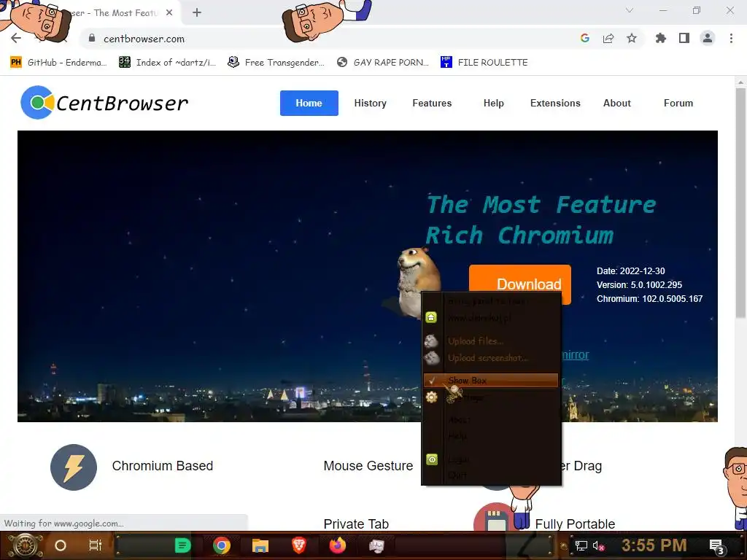Click the Chromium Based lightning icon
This screenshot has height=560, width=747.
[x=74, y=467]
